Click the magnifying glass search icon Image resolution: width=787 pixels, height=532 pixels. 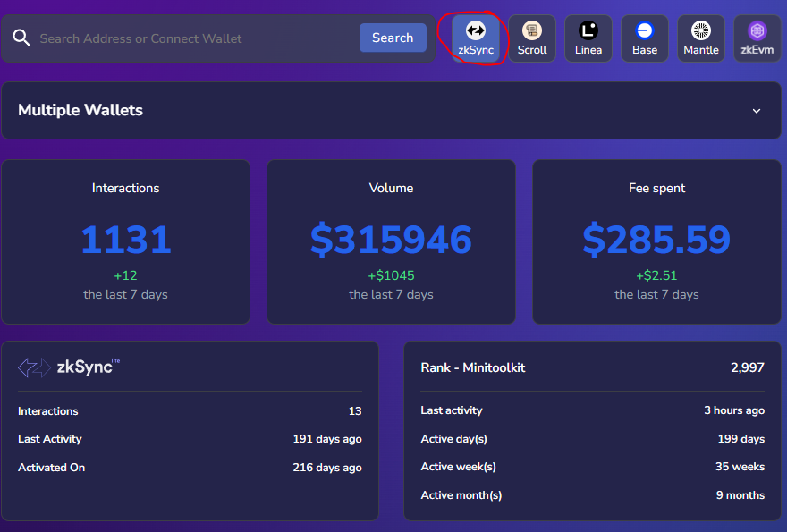click(x=21, y=38)
